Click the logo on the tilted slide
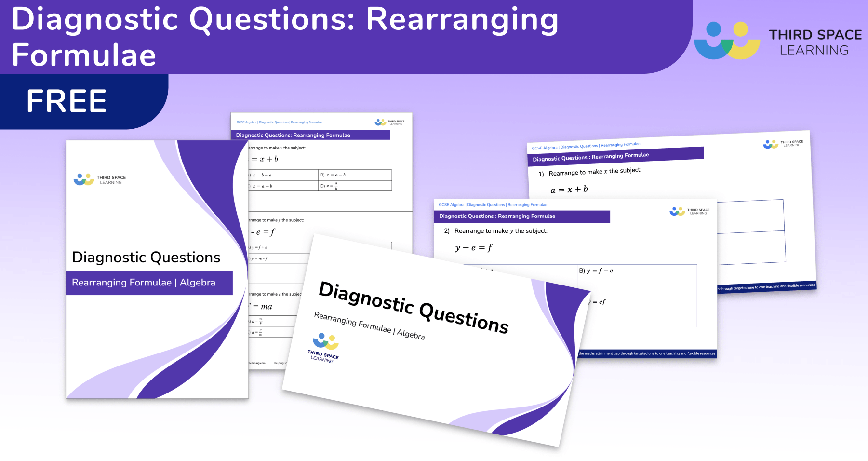The image size is (868, 461). 324,347
